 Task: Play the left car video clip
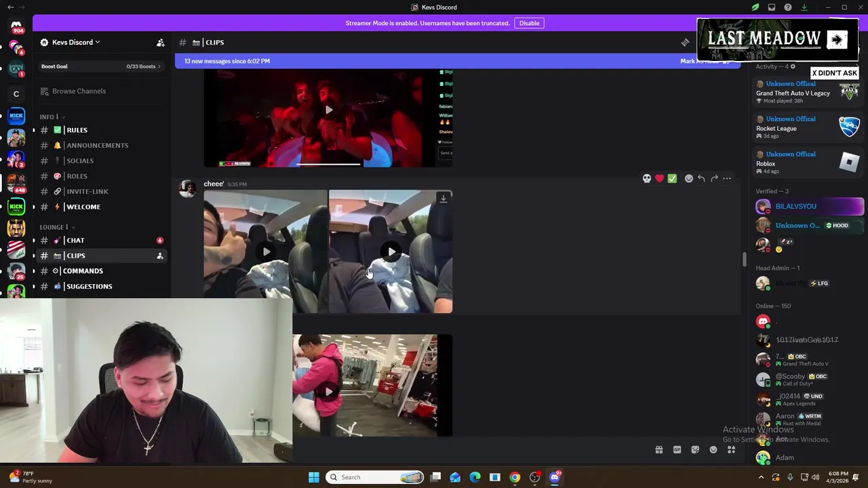pos(267,252)
